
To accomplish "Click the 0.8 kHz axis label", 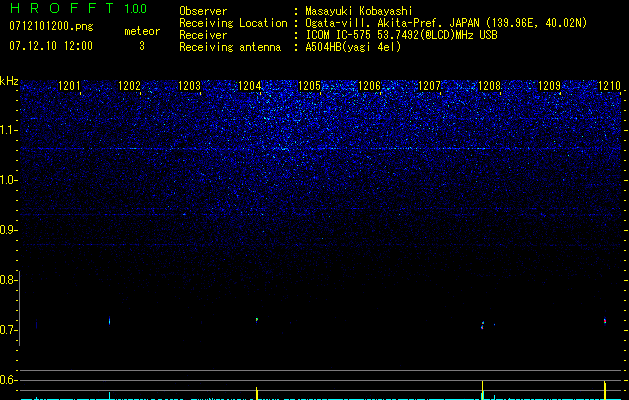I will point(7,280).
